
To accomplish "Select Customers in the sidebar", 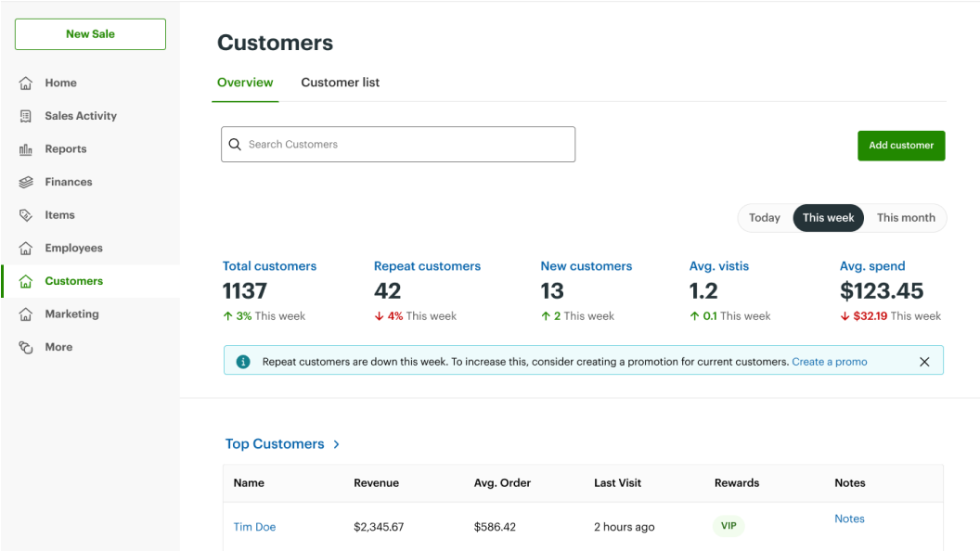I will [x=73, y=281].
